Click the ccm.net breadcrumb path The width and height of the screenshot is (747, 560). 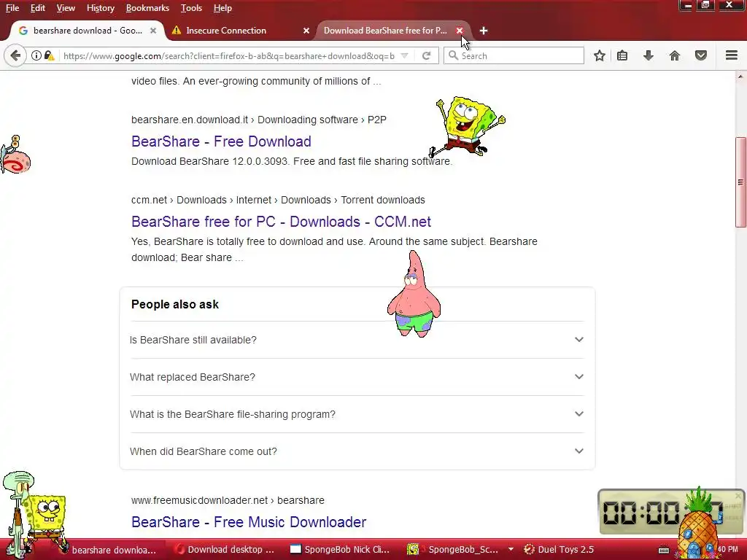278,200
